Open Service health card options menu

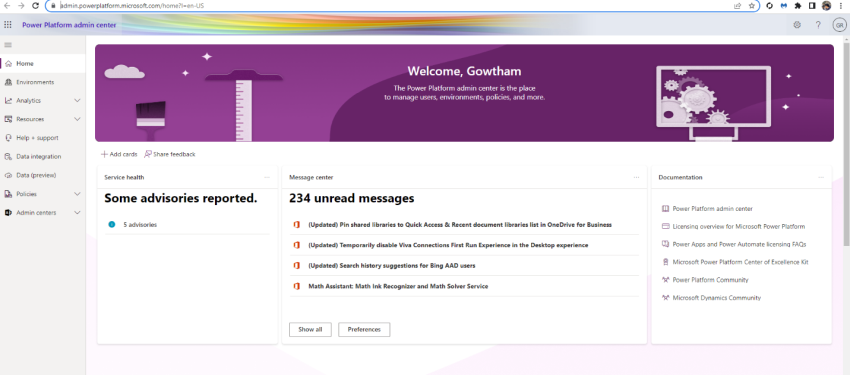[x=267, y=177]
